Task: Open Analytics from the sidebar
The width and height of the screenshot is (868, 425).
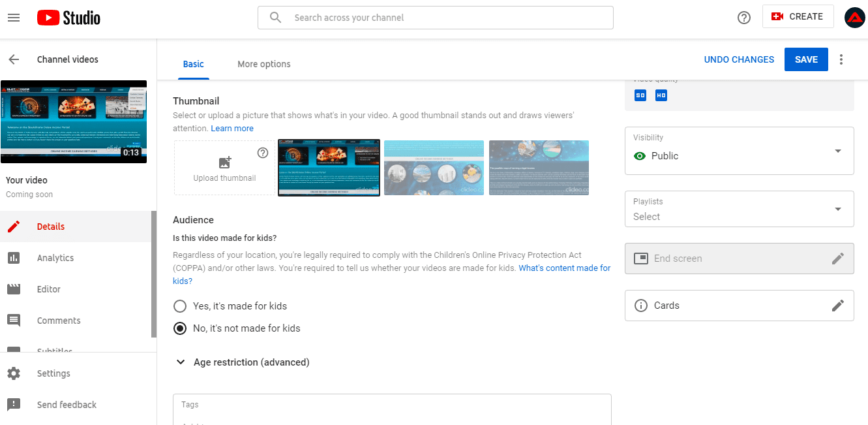Action: 55,258
